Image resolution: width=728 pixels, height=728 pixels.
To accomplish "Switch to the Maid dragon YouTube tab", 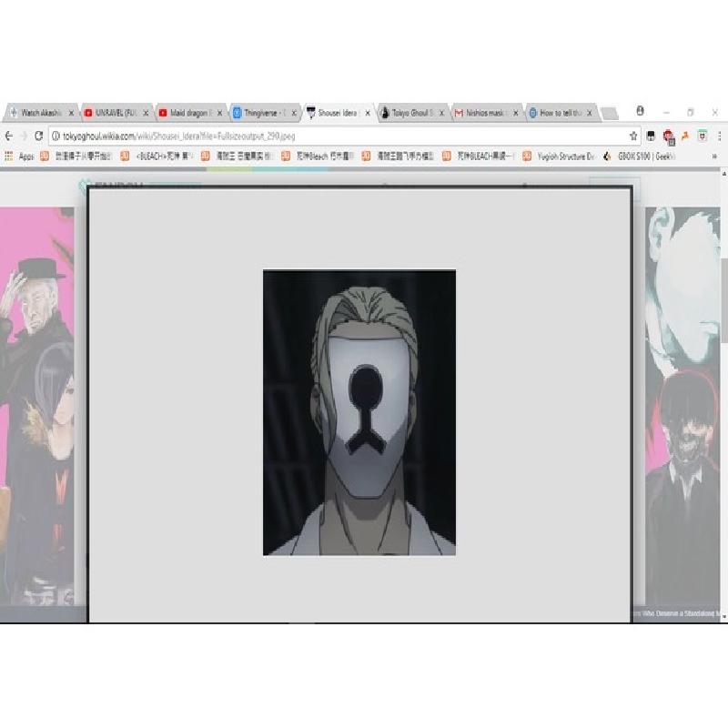I will (189, 113).
